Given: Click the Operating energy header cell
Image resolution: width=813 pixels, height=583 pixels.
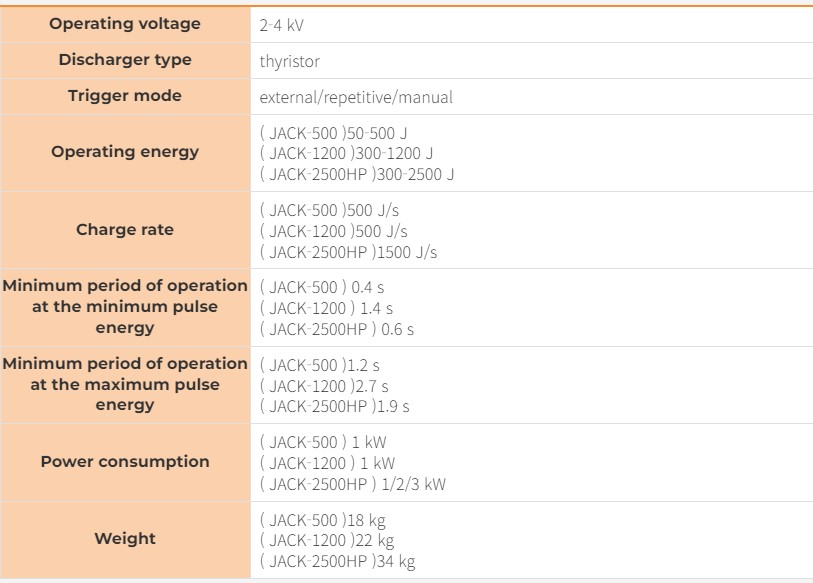Looking at the screenshot, I should point(125,152).
